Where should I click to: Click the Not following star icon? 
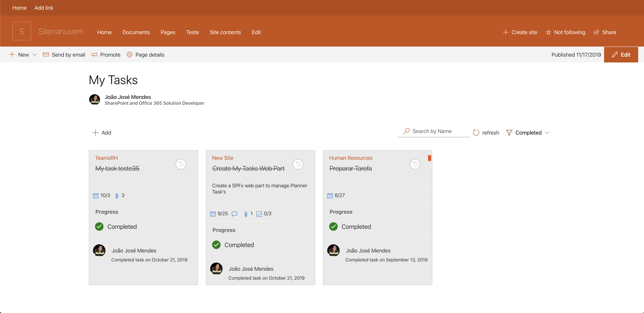click(x=548, y=32)
